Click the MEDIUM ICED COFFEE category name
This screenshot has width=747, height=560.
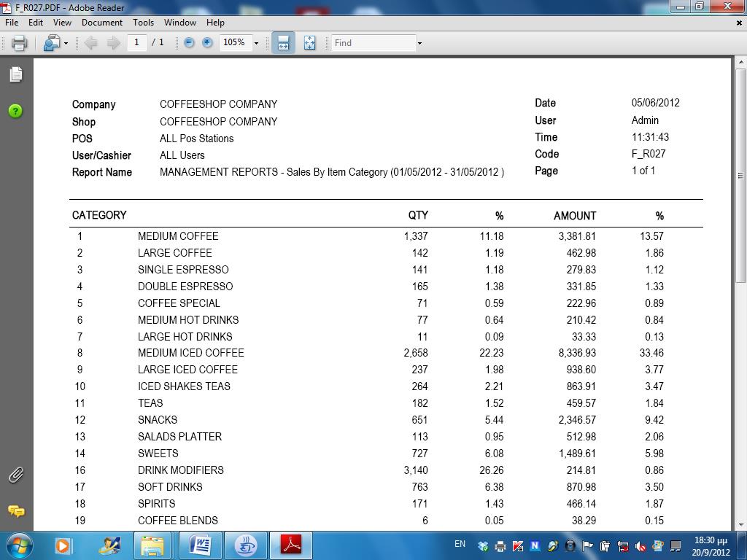click(x=191, y=353)
